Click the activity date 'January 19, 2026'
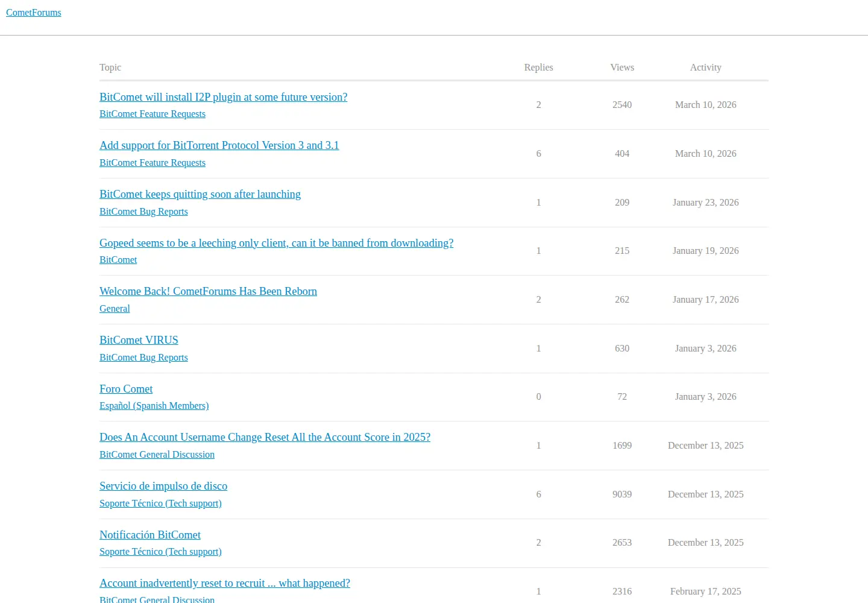This screenshot has height=603, width=868. click(706, 251)
